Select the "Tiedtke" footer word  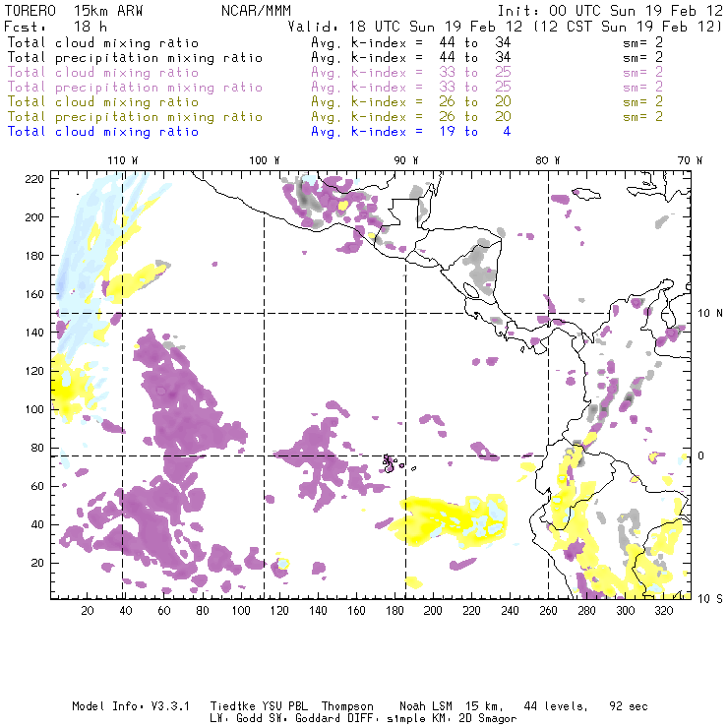point(233,706)
